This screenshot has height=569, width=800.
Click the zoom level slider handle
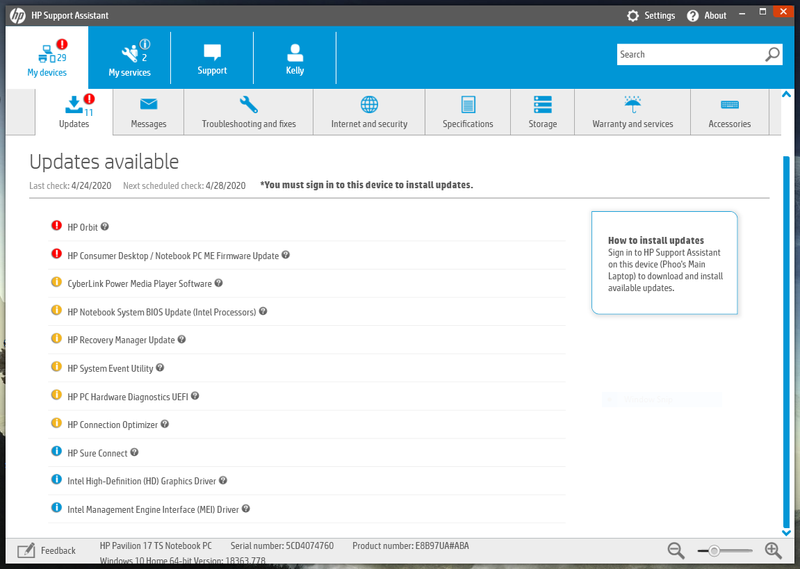pyautogui.click(x=714, y=551)
